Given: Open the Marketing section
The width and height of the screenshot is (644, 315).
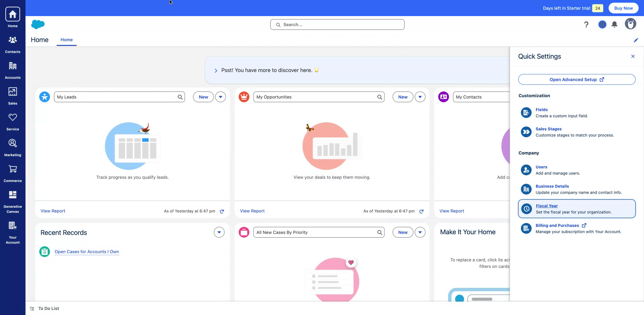Looking at the screenshot, I should pos(12,146).
